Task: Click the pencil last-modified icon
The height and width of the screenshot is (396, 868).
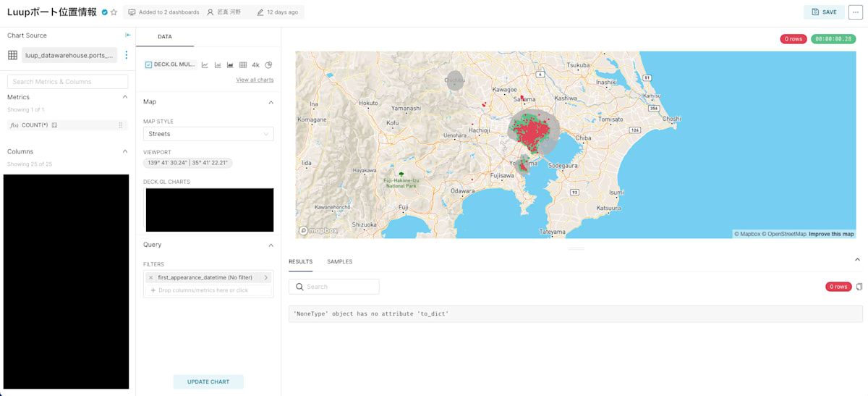Action: [x=260, y=12]
